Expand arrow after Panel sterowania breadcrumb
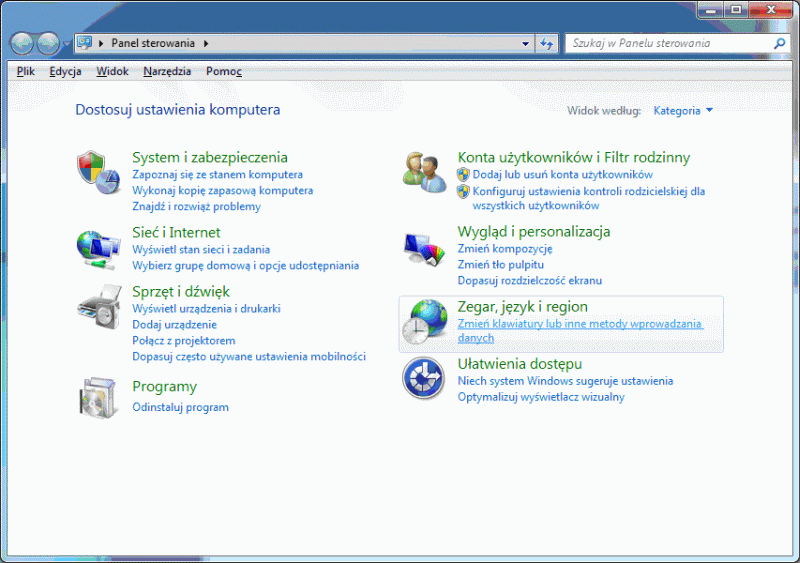This screenshot has width=800, height=563. click(x=206, y=43)
